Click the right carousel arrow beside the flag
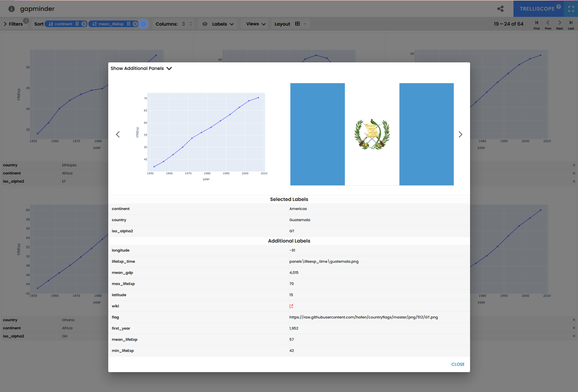The height and width of the screenshot is (392, 578). click(x=460, y=134)
